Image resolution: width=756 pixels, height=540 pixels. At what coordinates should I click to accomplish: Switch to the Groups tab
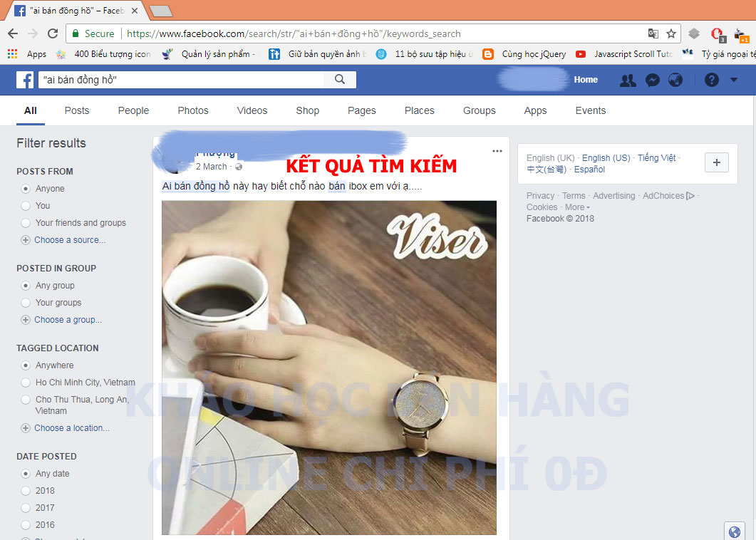point(480,110)
